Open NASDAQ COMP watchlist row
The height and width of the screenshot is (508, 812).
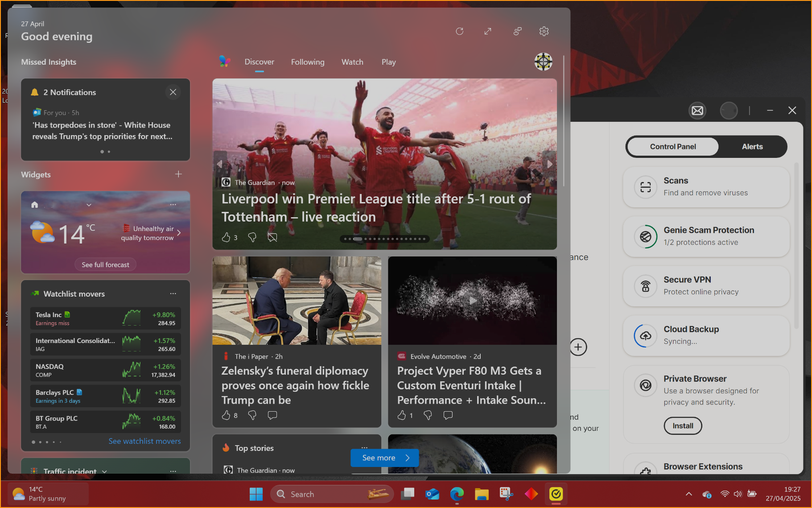105,370
